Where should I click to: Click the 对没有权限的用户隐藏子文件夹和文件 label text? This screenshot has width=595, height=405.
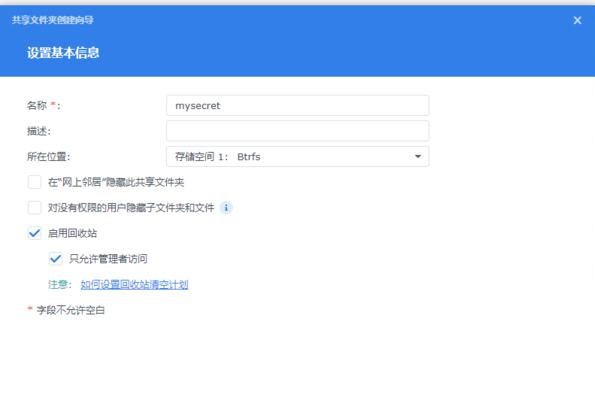click(131, 208)
